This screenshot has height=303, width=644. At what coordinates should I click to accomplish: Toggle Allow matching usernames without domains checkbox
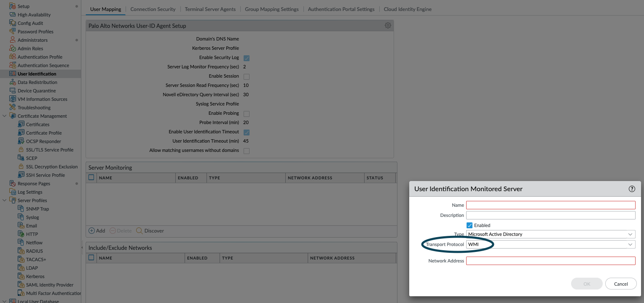[247, 151]
